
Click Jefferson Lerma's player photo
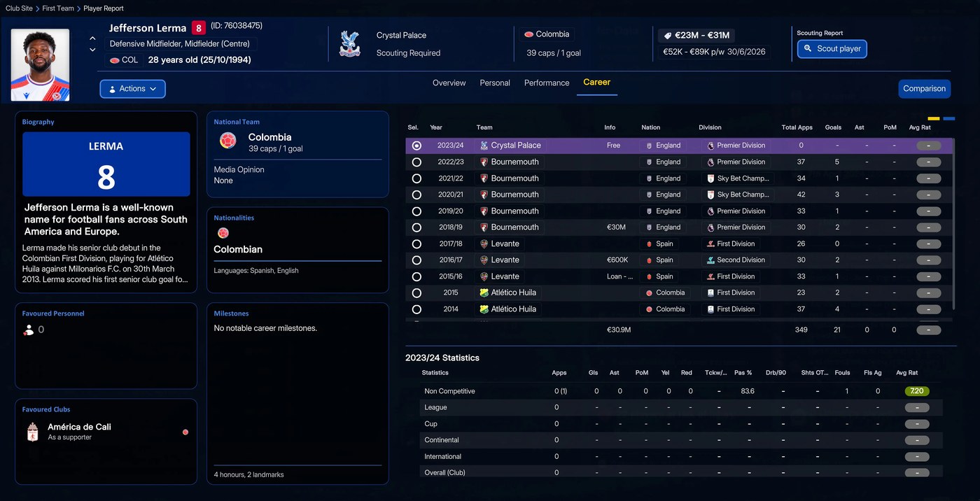click(40, 64)
